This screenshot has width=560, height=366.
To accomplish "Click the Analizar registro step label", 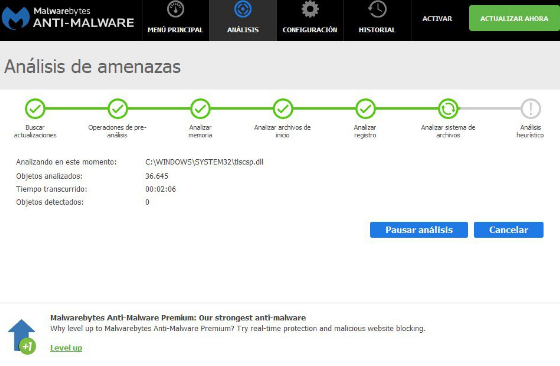I will tap(365, 131).
